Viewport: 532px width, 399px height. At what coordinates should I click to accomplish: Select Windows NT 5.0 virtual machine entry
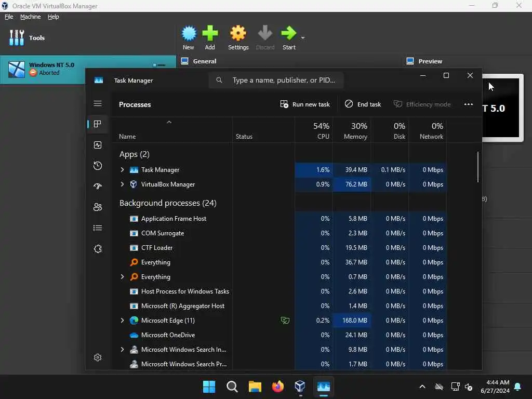pyautogui.click(x=88, y=69)
